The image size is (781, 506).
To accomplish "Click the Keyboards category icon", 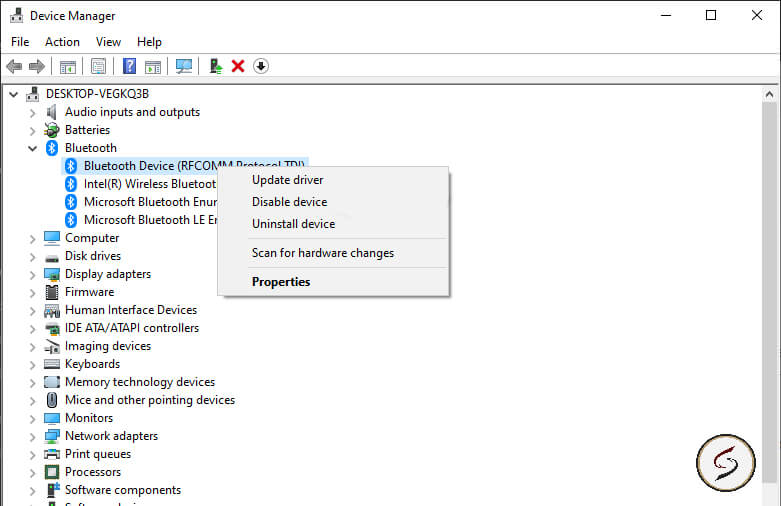I will [x=52, y=364].
